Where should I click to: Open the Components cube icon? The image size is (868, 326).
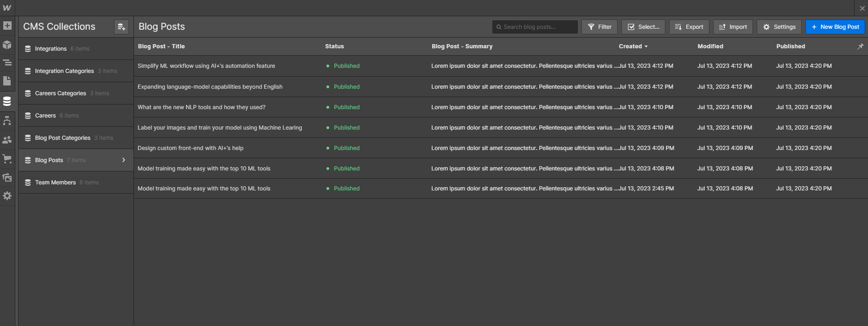7,45
